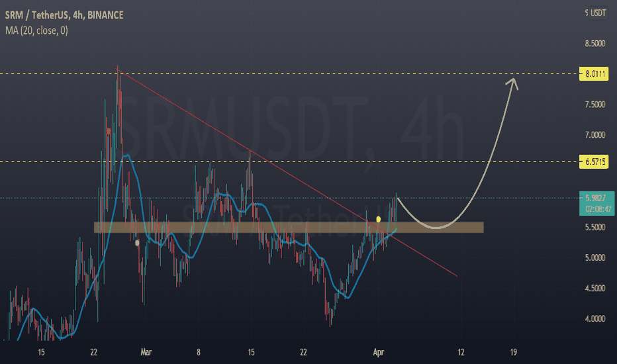Select the 5.9827 current price label
Viewport: 617px width, 364px height.
tap(595, 198)
